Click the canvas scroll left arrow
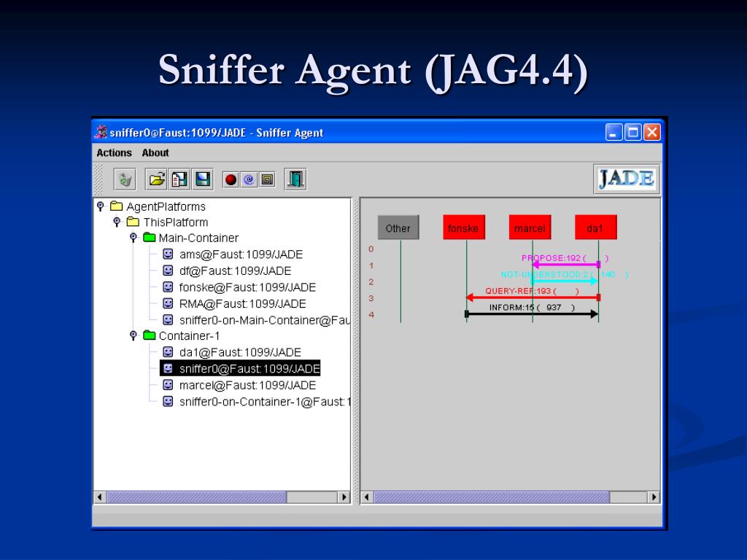 pyautogui.click(x=366, y=497)
